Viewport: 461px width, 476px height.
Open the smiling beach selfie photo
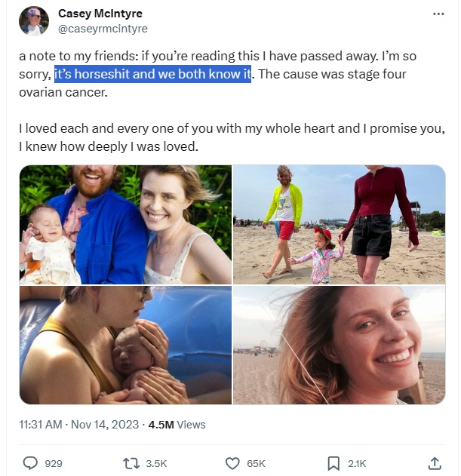pos(339,345)
